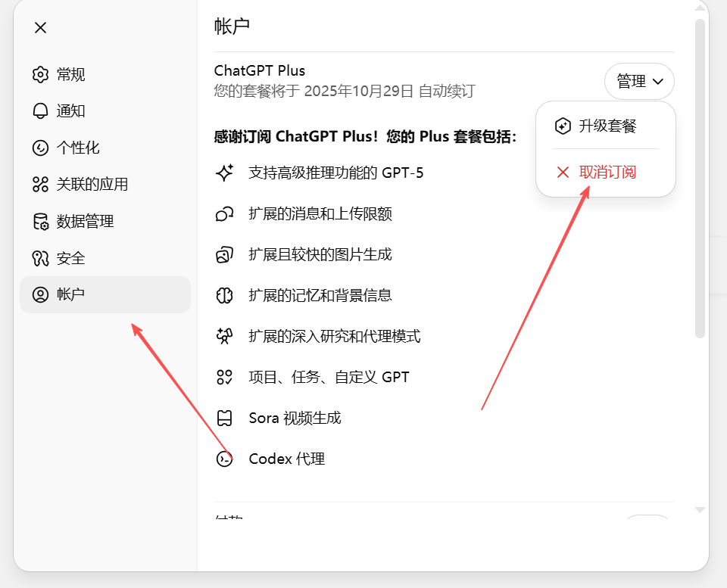Click the bell icon for 通知
This screenshot has width=727, height=588.
point(40,111)
